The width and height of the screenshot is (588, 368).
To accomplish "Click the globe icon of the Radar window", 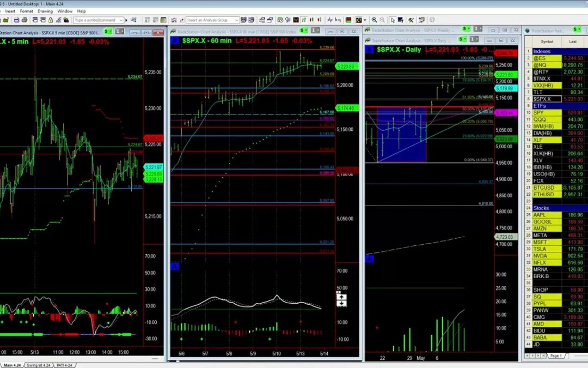I will [x=527, y=31].
